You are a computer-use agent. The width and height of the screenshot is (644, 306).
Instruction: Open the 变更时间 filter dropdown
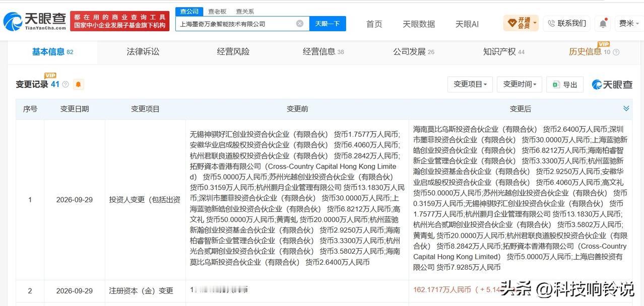520,85
